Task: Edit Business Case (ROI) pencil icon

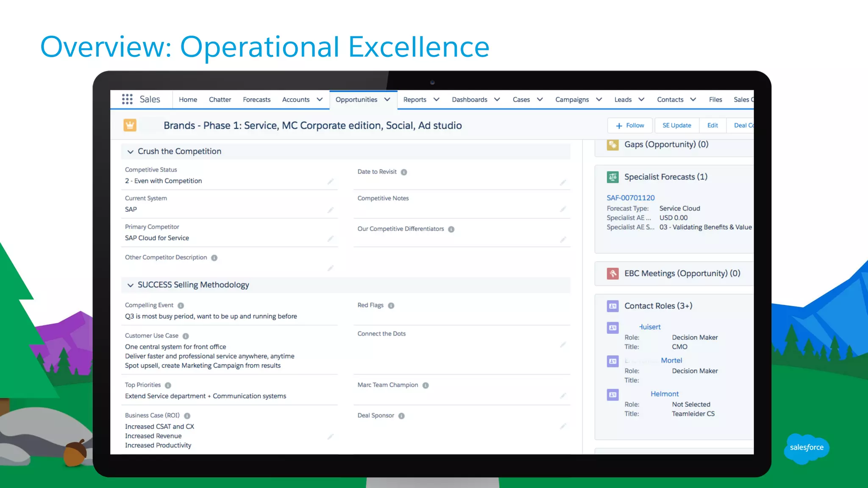Action: tap(331, 436)
